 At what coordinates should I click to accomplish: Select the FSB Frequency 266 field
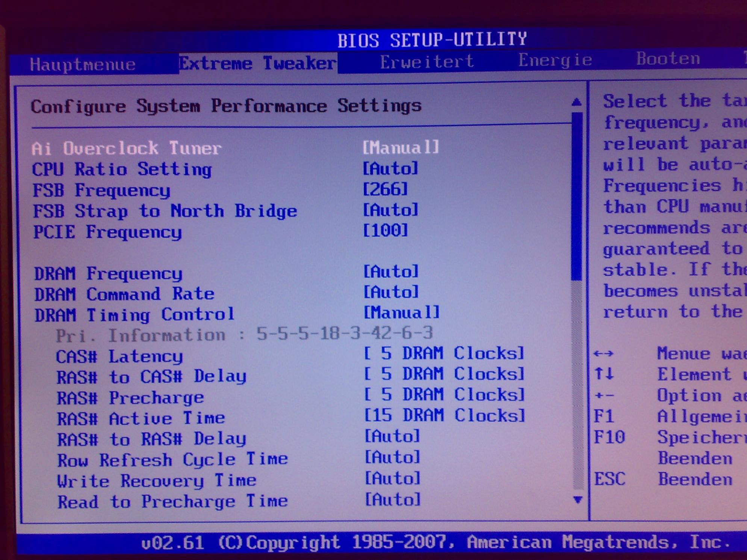pyautogui.click(x=385, y=189)
